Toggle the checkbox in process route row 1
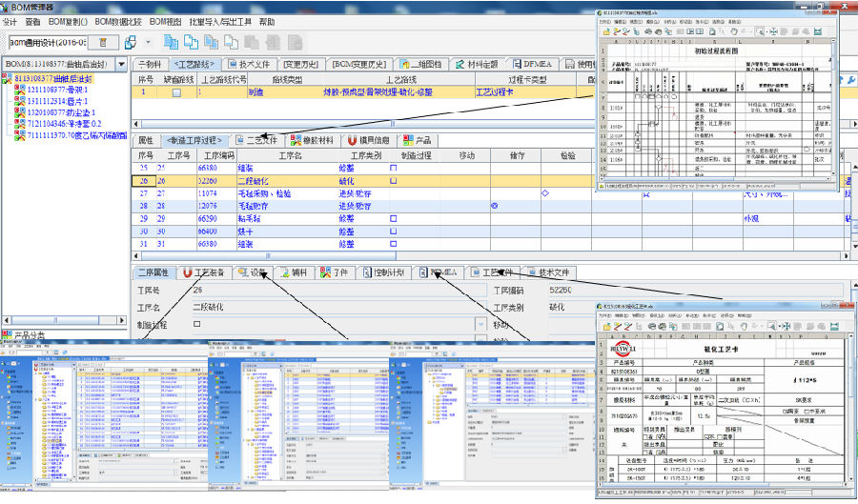 pos(176,93)
